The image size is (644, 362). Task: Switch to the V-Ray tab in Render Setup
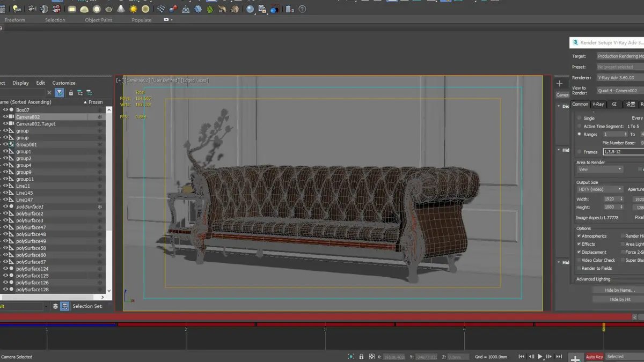click(598, 104)
